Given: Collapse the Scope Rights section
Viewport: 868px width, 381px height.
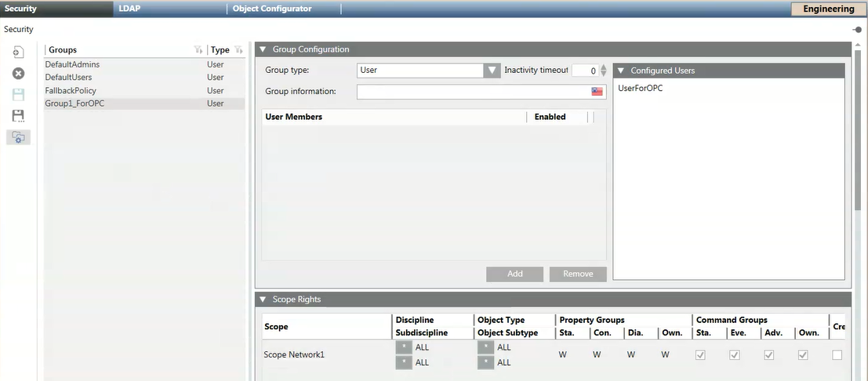Looking at the screenshot, I should [263, 299].
